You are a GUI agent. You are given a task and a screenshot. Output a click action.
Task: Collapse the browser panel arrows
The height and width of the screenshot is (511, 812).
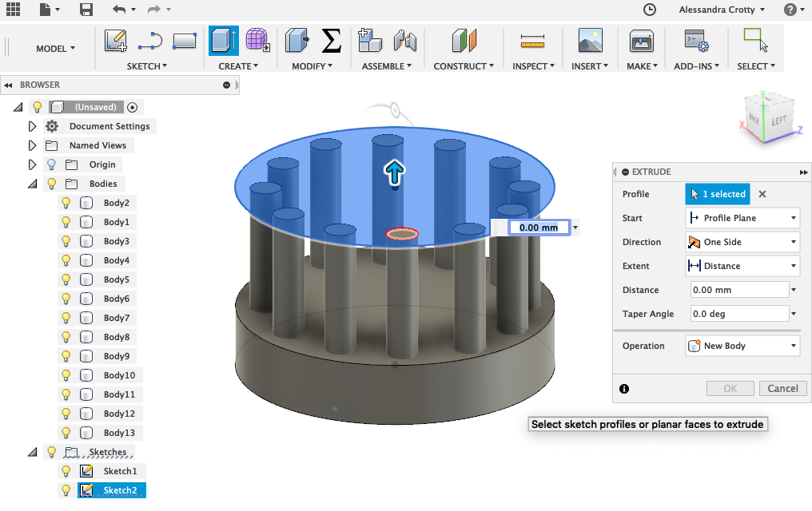tap(8, 85)
